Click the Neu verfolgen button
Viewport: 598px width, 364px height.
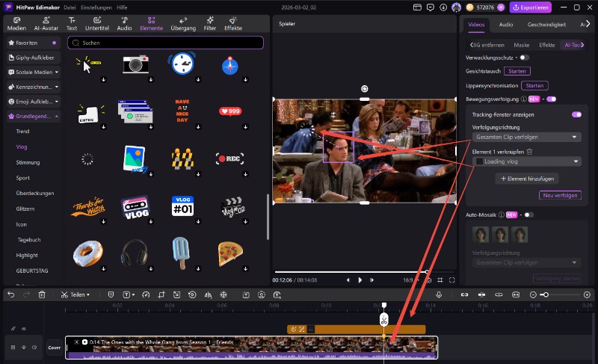[560, 195]
